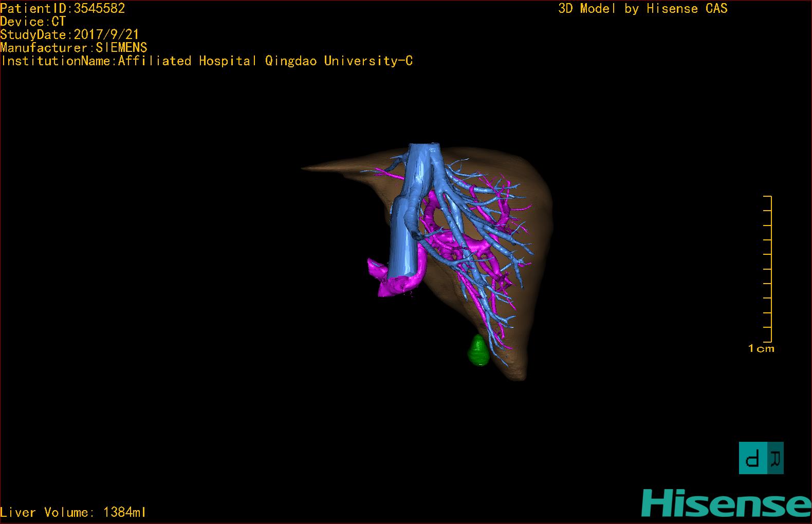
Task: Click the Manufacturer:SIEMENS text
Action: point(74,48)
